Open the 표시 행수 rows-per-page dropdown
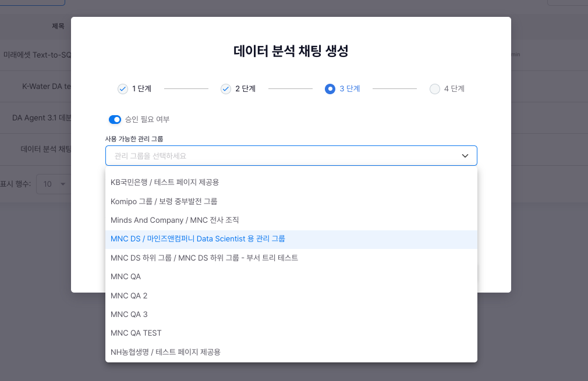The height and width of the screenshot is (381, 588). (x=52, y=184)
